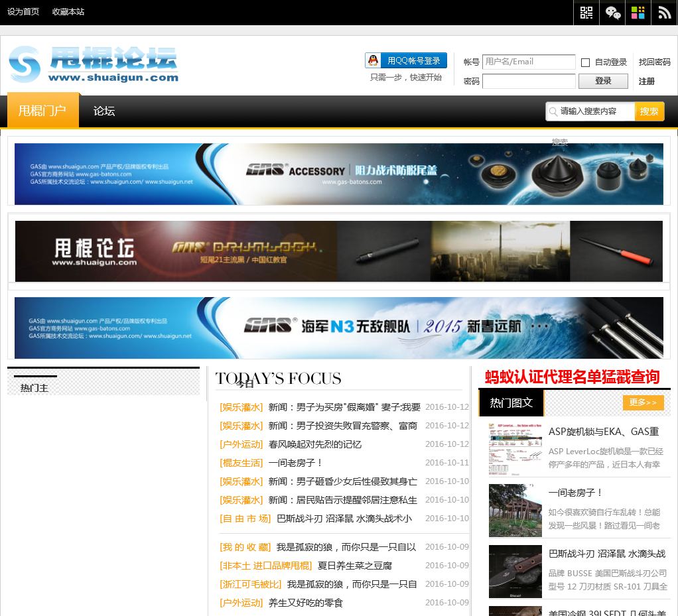The image size is (678, 616).
Task: Toggle the 自动登录 checkbox
Action: 586,63
